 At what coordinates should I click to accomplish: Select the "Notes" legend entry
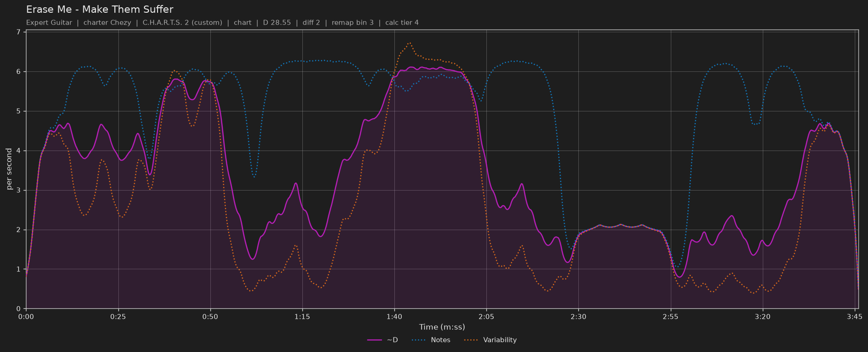tap(431, 340)
